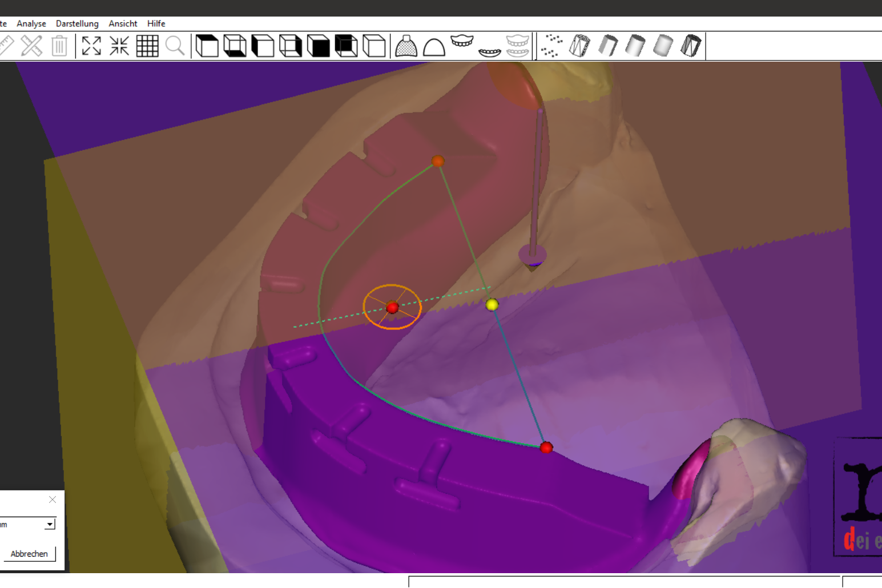Click the inward arrows shrink-view icon
This screenshot has height=588, width=882.
coord(119,46)
